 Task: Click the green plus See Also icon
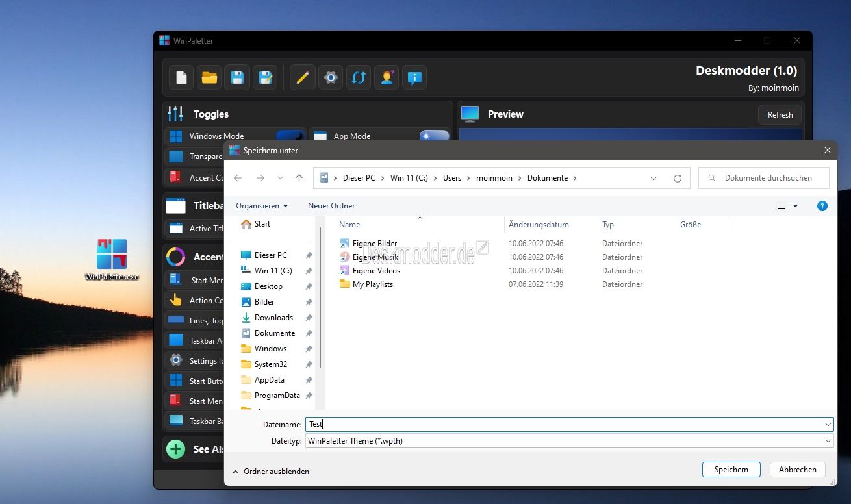coord(175,449)
